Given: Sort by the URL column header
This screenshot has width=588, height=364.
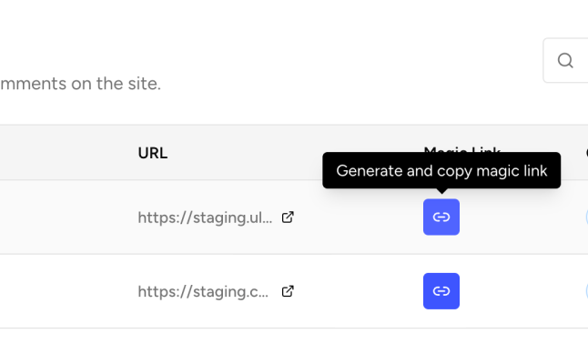Looking at the screenshot, I should point(152,153).
